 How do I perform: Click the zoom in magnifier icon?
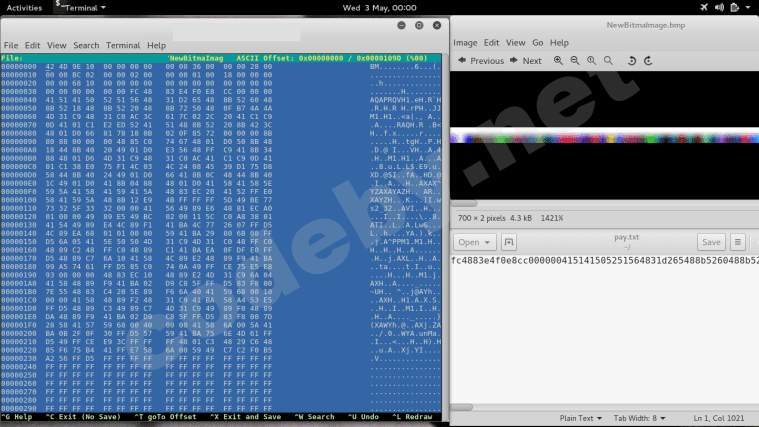click(x=558, y=61)
